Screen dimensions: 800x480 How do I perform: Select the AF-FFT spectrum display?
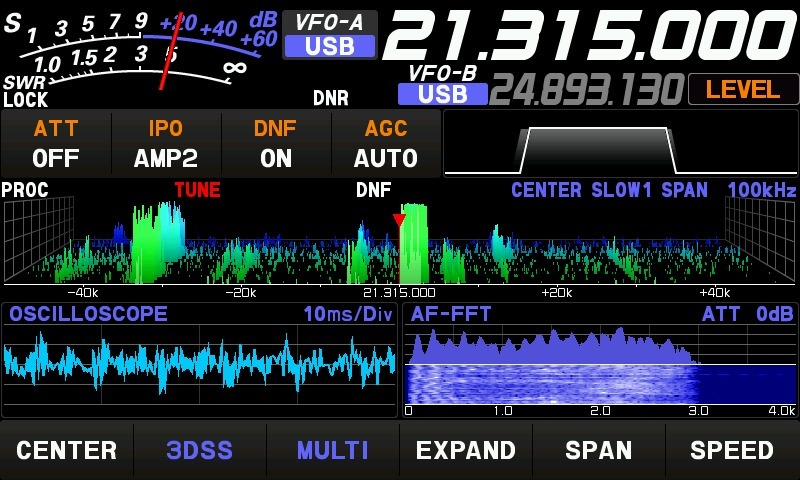(x=600, y=365)
